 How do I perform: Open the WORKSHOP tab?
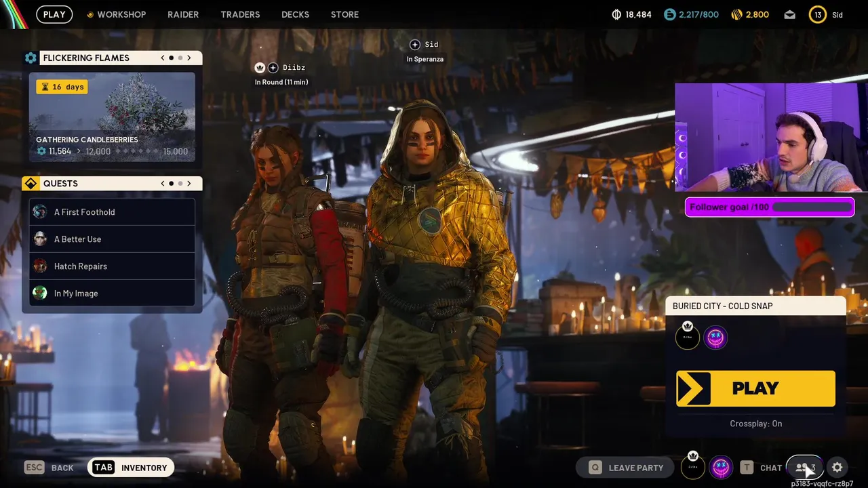pyautogui.click(x=116, y=14)
